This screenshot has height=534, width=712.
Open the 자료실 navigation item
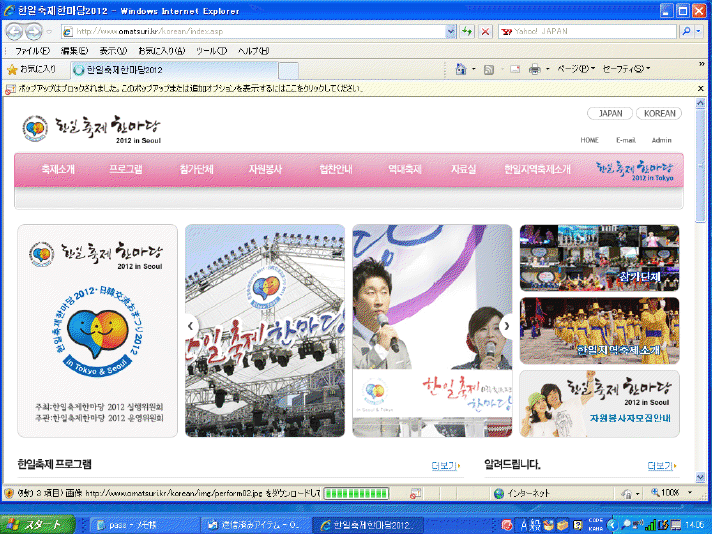click(x=463, y=169)
